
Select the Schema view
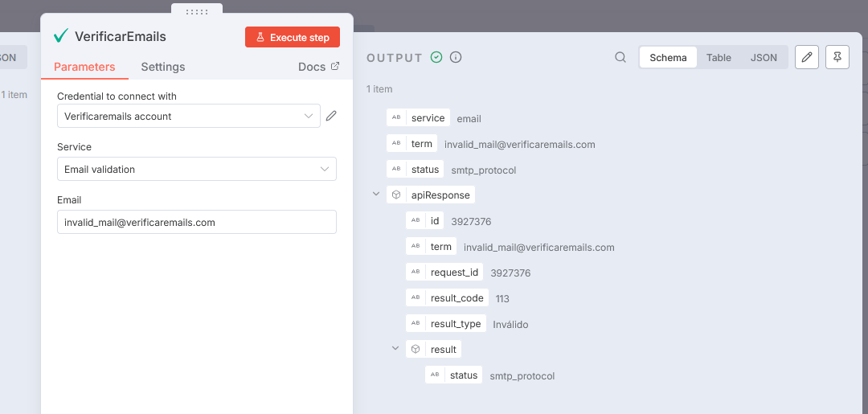coord(668,58)
